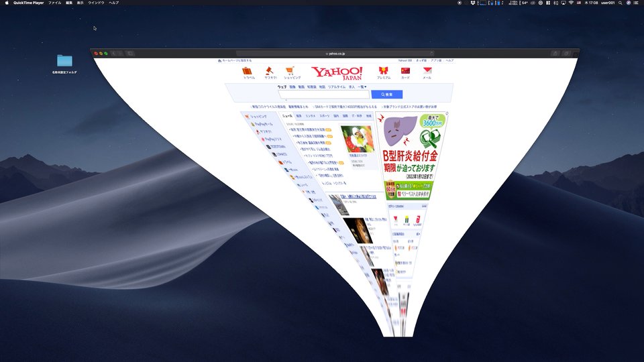
Task: Select the スポーツ news tab
Action: [x=325, y=116]
